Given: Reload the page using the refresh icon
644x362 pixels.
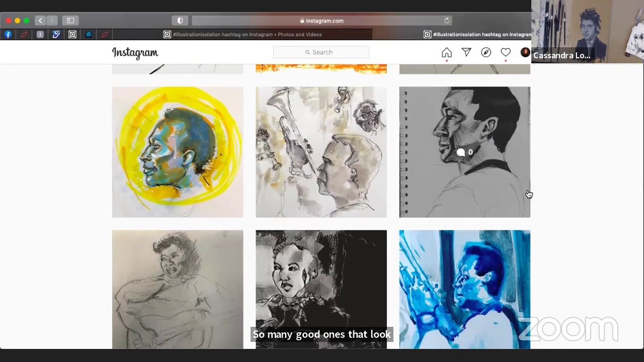Looking at the screenshot, I should [x=447, y=21].
